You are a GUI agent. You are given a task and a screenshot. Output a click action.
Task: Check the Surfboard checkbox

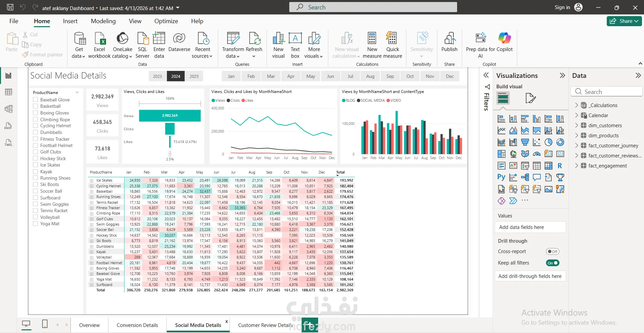pos(35,198)
